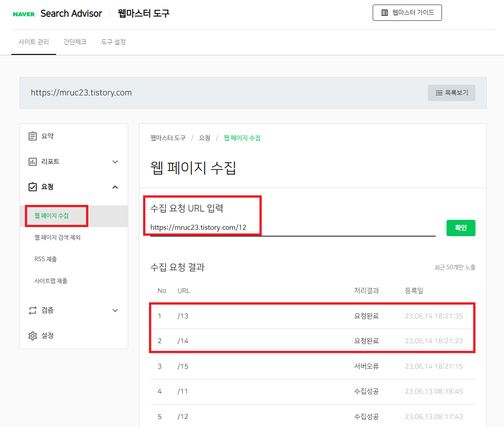504x427 pixels.
Task: Open the 웹마스터 가이드 button
Action: 407,13
